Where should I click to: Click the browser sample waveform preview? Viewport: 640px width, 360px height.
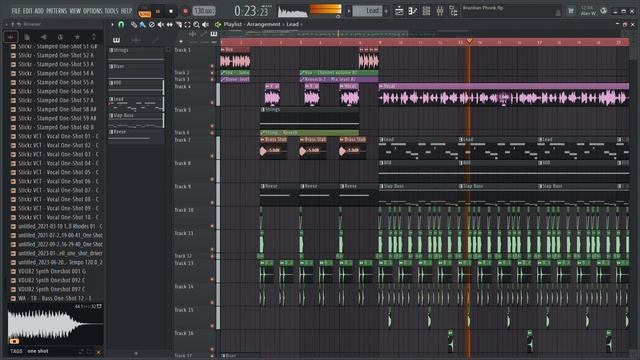coord(55,324)
